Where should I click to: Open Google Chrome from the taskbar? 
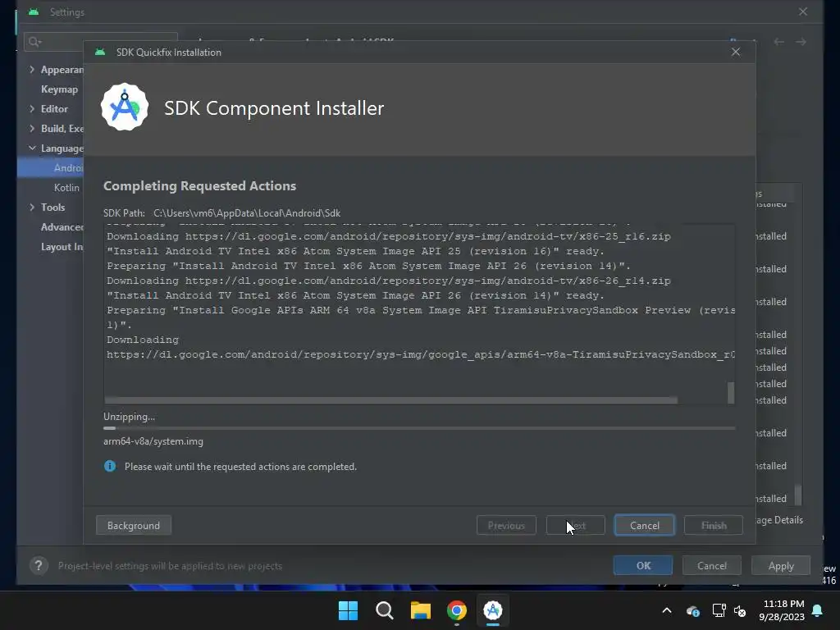pyautogui.click(x=457, y=610)
